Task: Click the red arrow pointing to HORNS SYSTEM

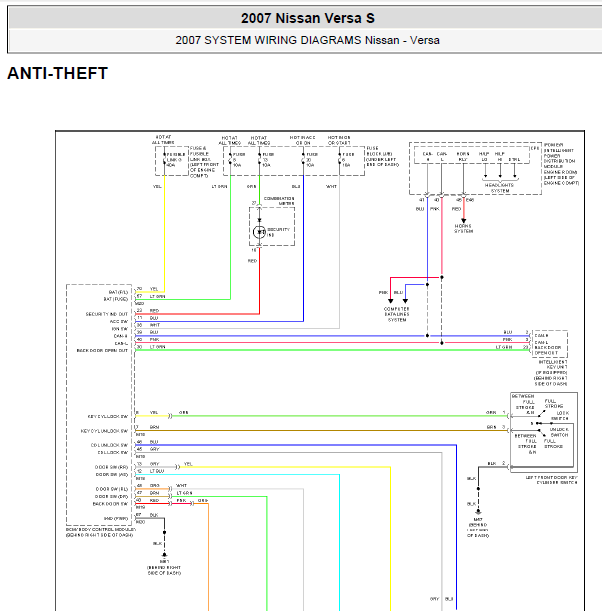Action: (463, 221)
